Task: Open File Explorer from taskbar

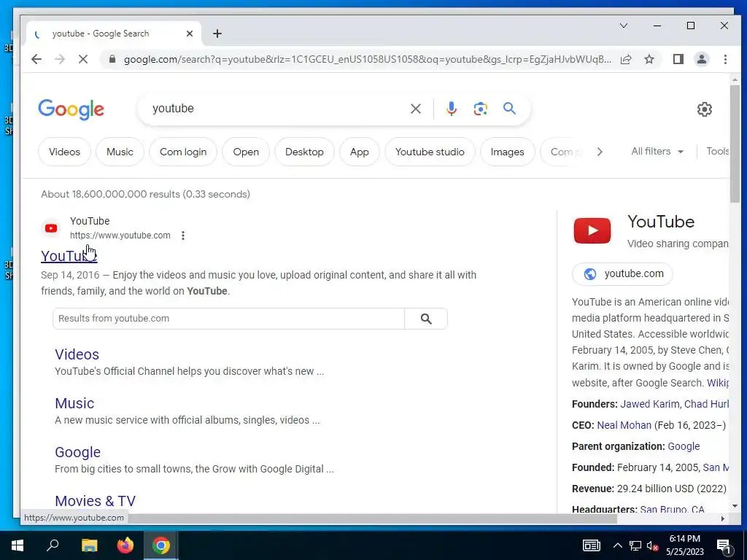Action: click(89, 545)
